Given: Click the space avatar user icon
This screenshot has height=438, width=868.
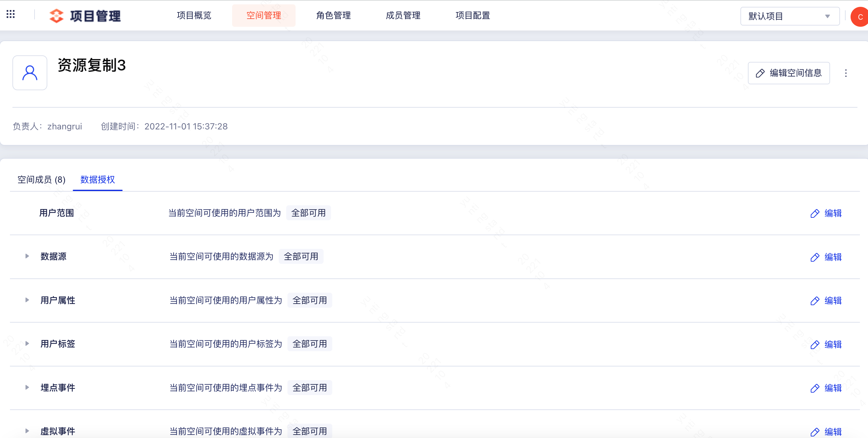Looking at the screenshot, I should (x=30, y=73).
